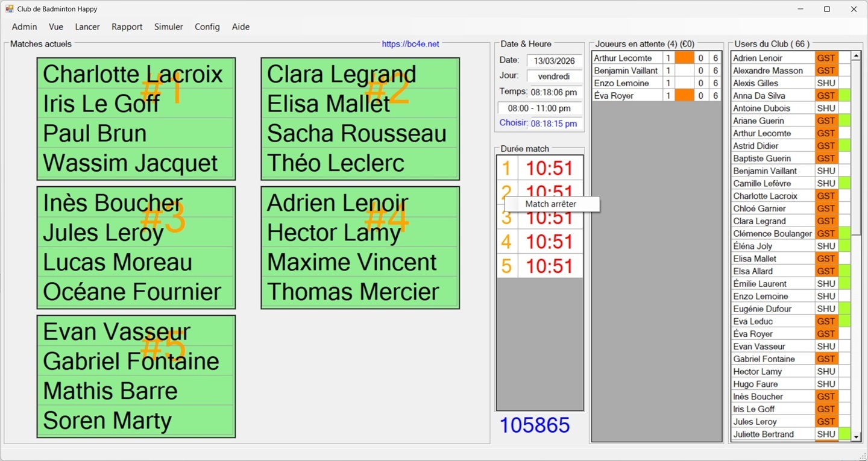The image size is (868, 461).
Task: Open the Simuler menu
Action: [168, 27]
